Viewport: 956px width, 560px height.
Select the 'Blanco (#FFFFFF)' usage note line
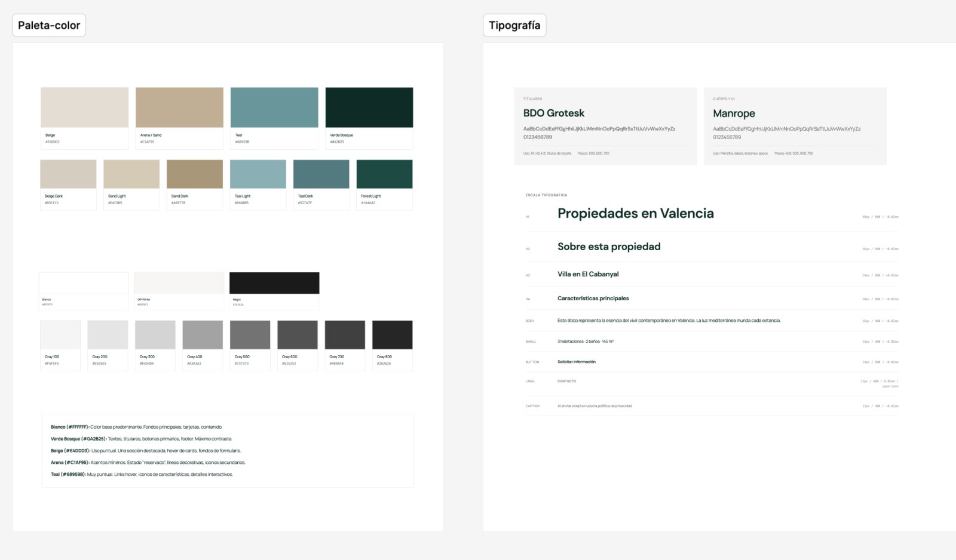[x=137, y=427]
